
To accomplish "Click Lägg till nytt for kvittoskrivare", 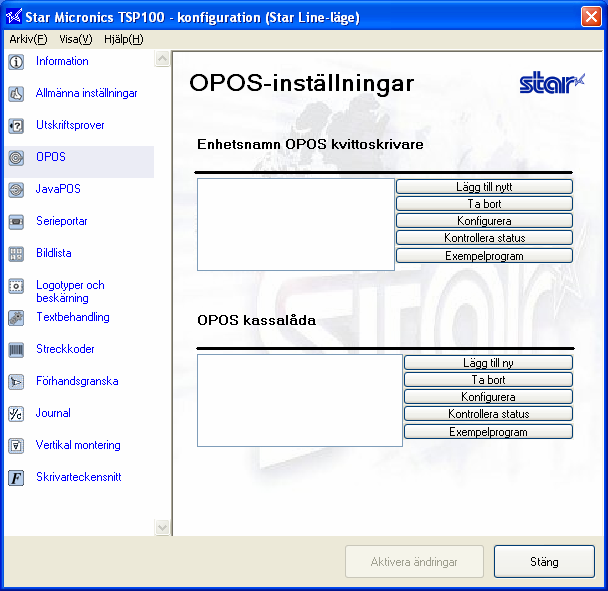I will (x=484, y=187).
